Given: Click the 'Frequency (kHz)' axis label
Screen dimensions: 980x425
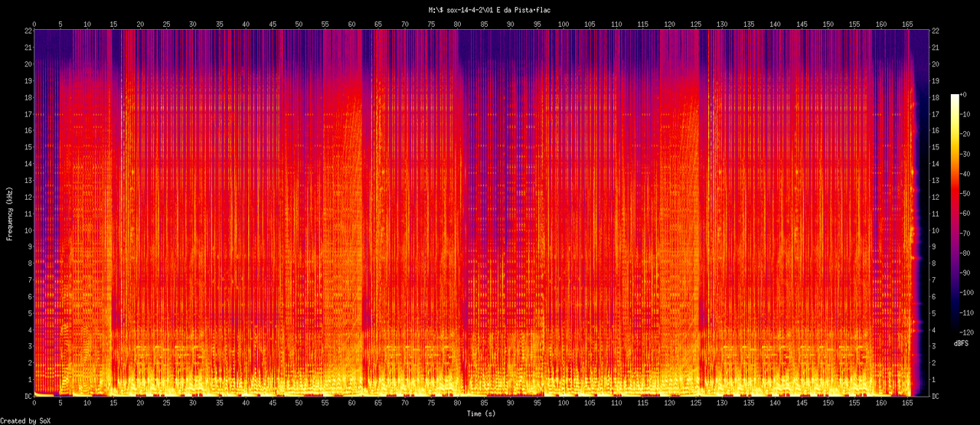Looking at the screenshot, I should click(x=10, y=213).
